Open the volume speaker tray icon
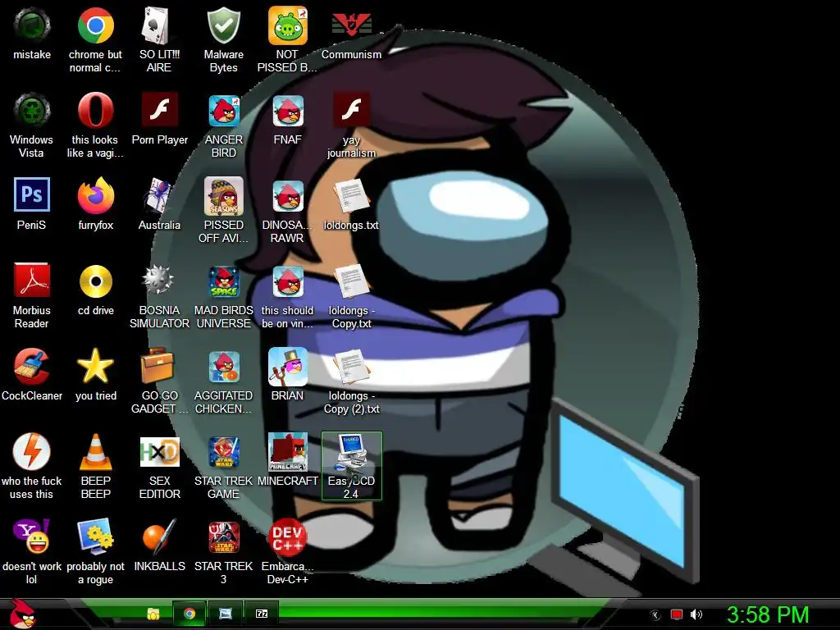Viewport: 840px width, 630px height. (x=696, y=614)
